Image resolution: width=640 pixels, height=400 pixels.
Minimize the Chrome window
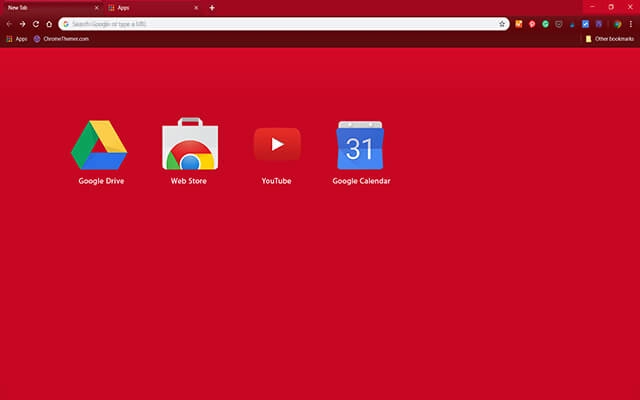[x=592, y=7]
